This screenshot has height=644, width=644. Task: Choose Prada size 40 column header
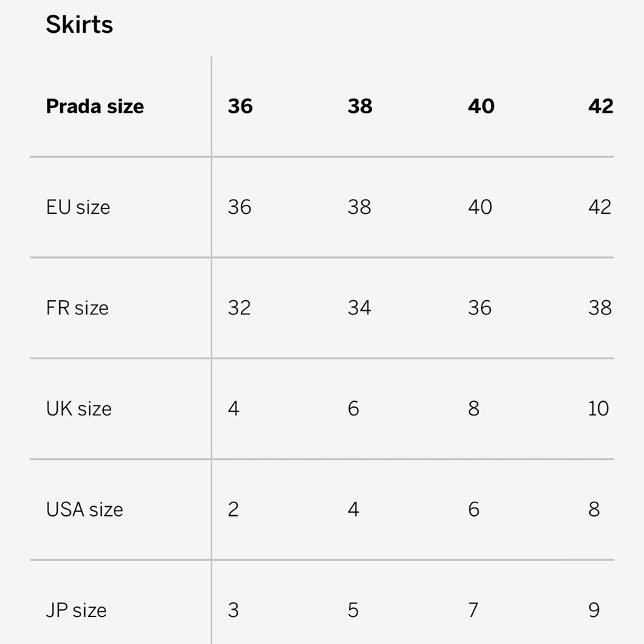(x=481, y=106)
